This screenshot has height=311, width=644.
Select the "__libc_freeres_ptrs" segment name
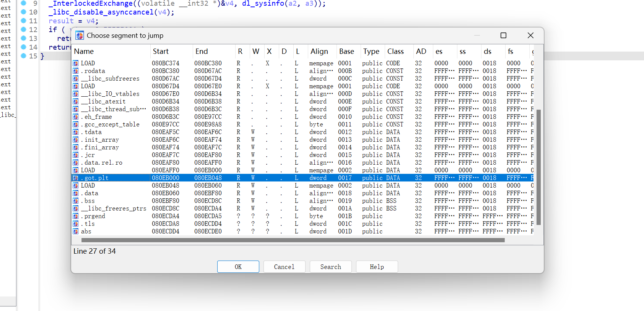[x=114, y=209]
